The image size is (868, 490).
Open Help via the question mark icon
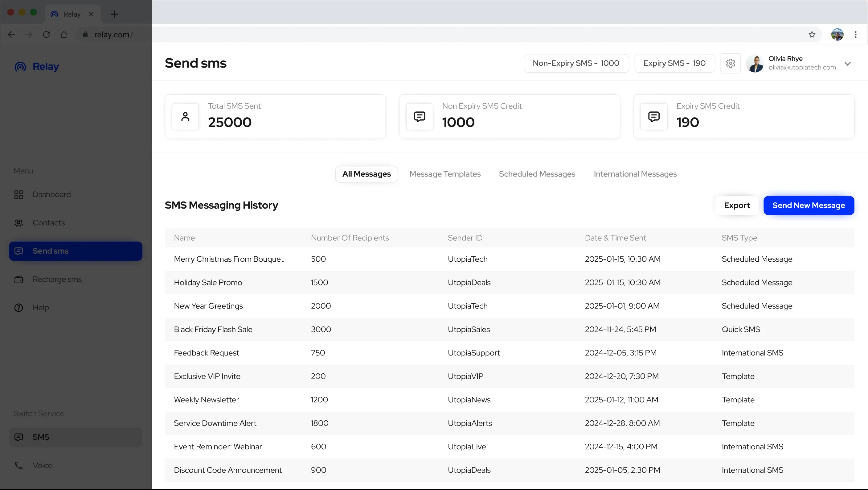point(18,308)
